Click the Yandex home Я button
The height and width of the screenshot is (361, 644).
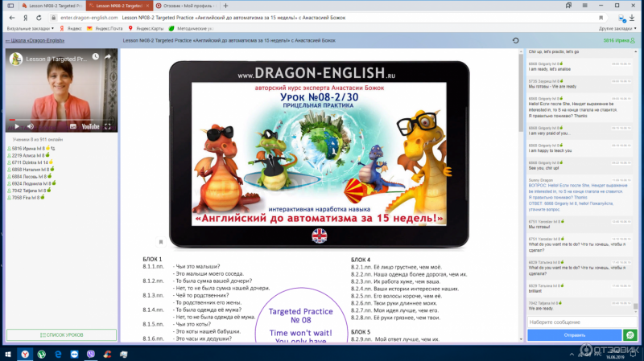pyautogui.click(x=26, y=18)
